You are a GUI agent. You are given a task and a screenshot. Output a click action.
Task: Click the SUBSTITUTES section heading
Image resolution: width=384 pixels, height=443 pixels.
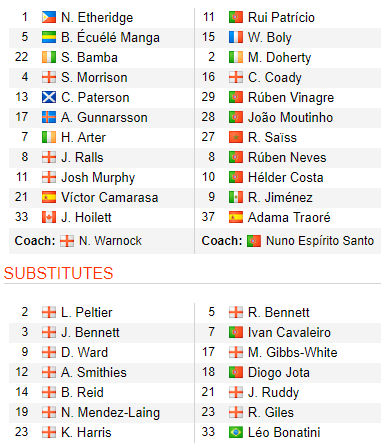(x=58, y=273)
